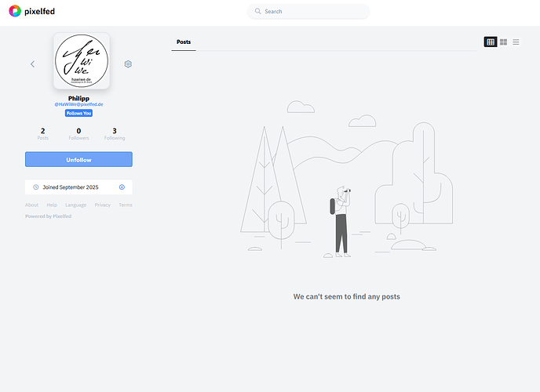Select the Posts tab
The width and height of the screenshot is (540, 392).
(184, 42)
